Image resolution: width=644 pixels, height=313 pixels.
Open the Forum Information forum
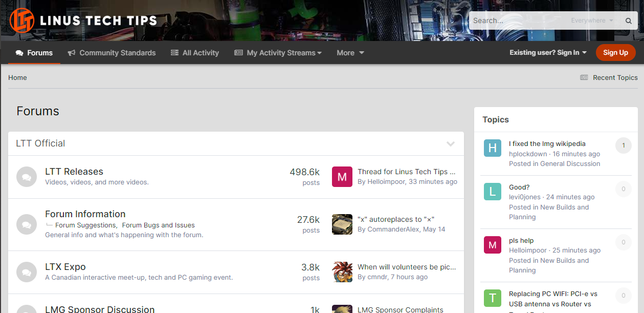85,214
